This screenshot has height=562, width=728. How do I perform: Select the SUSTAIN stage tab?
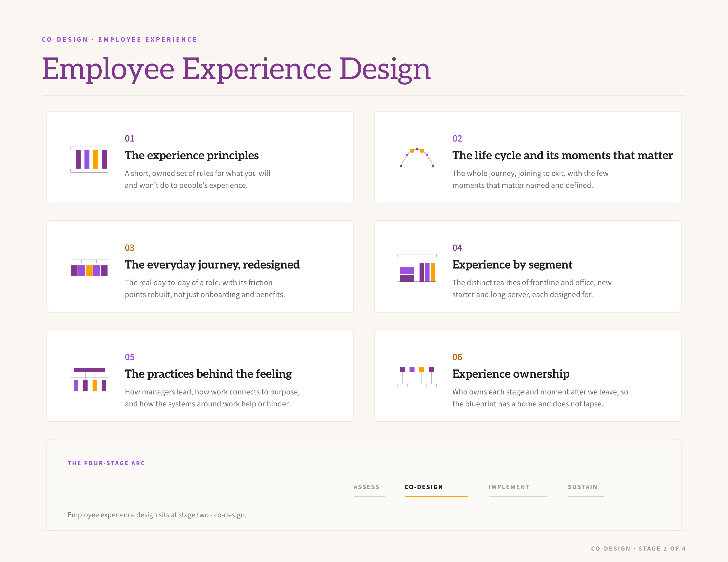[586, 490]
